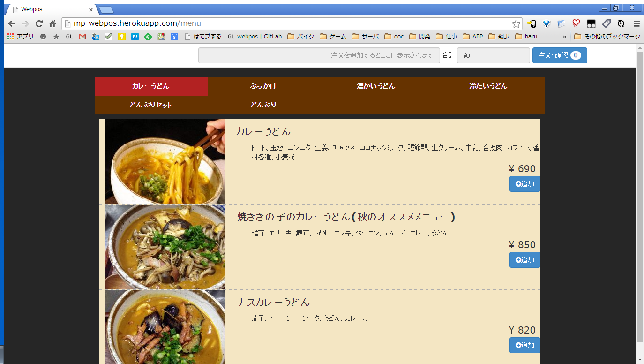Click the ナスカレーうどん item title
This screenshot has height=364, width=644.
[x=273, y=302]
